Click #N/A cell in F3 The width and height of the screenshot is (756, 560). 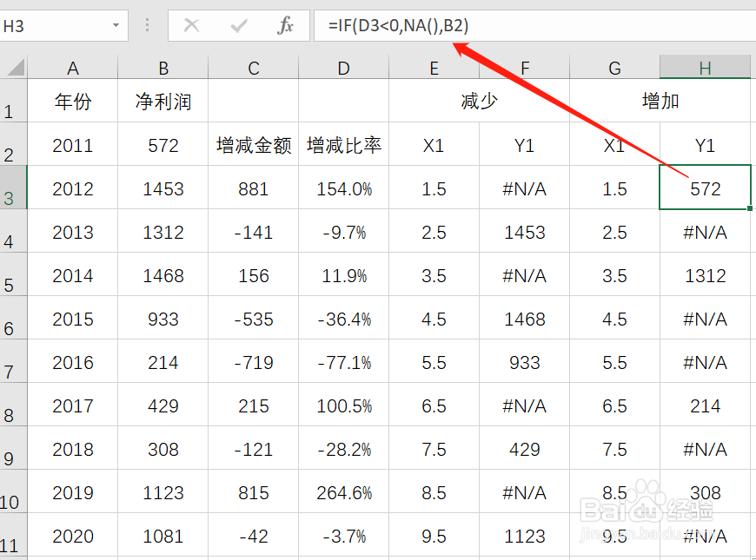(x=524, y=188)
